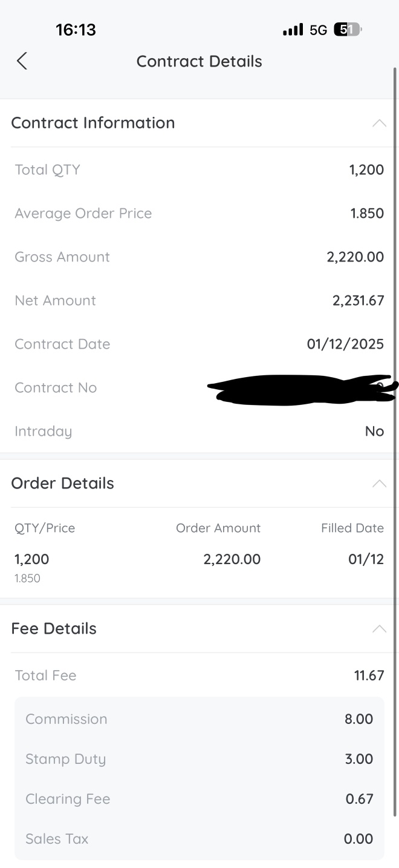The image size is (399, 868).
Task: Tap the Filled Date 01/12 entry
Action: point(366,559)
